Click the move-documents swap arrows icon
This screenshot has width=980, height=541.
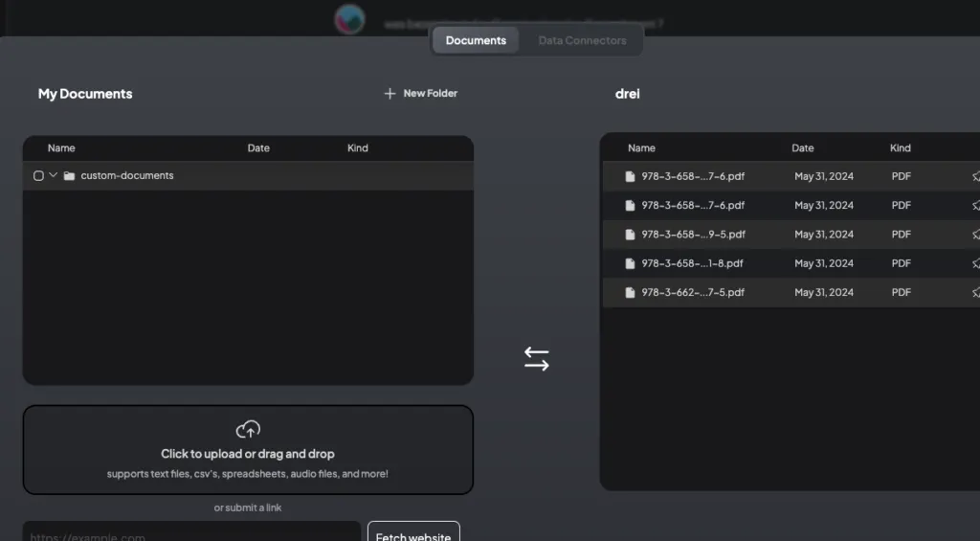(x=536, y=359)
